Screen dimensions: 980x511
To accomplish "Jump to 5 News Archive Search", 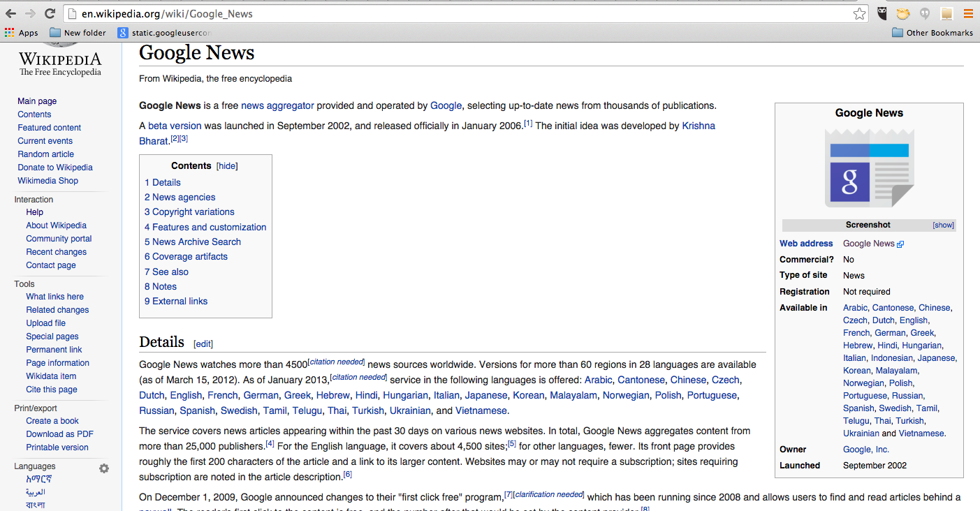I will click(x=193, y=242).
